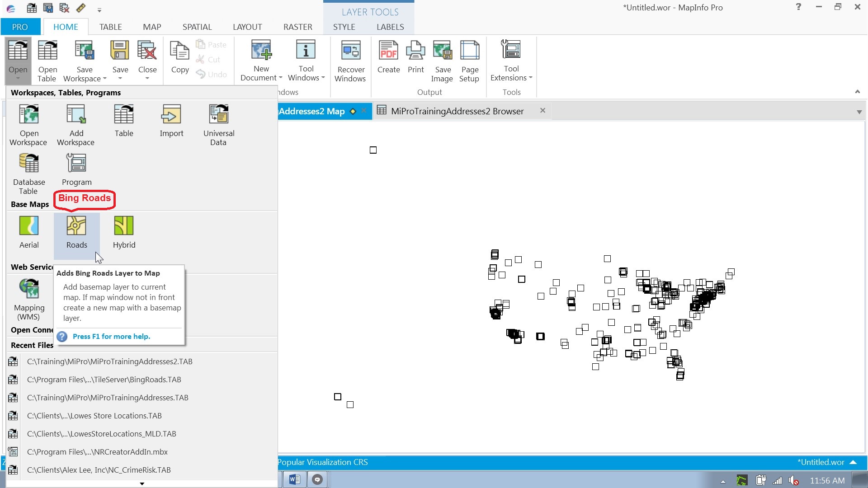This screenshot has height=488, width=868.
Task: Click the muted speaker icon in system tray
Action: (794, 480)
